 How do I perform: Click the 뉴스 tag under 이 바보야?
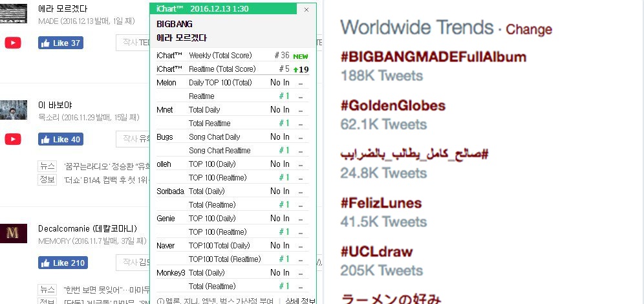(47, 166)
